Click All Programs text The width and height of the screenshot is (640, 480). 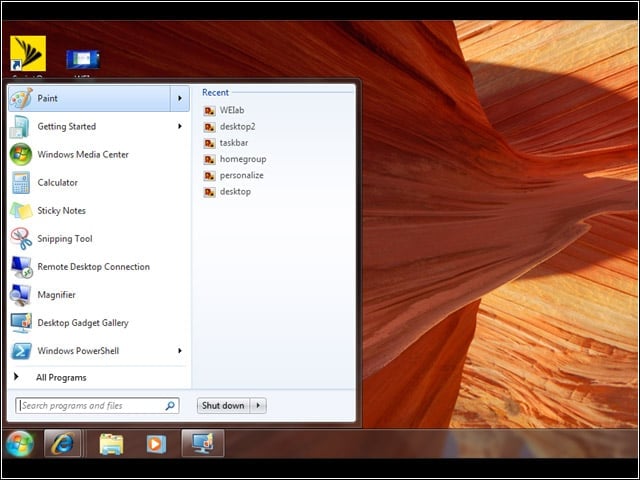click(x=61, y=378)
